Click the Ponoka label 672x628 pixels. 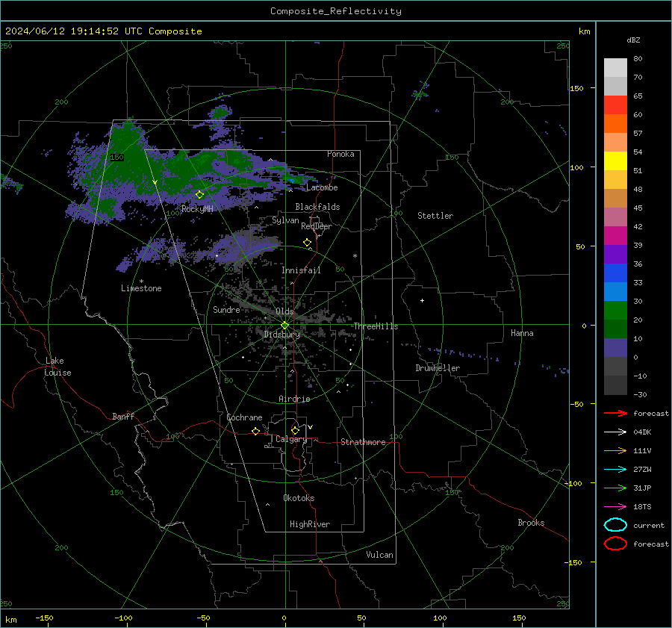(340, 154)
